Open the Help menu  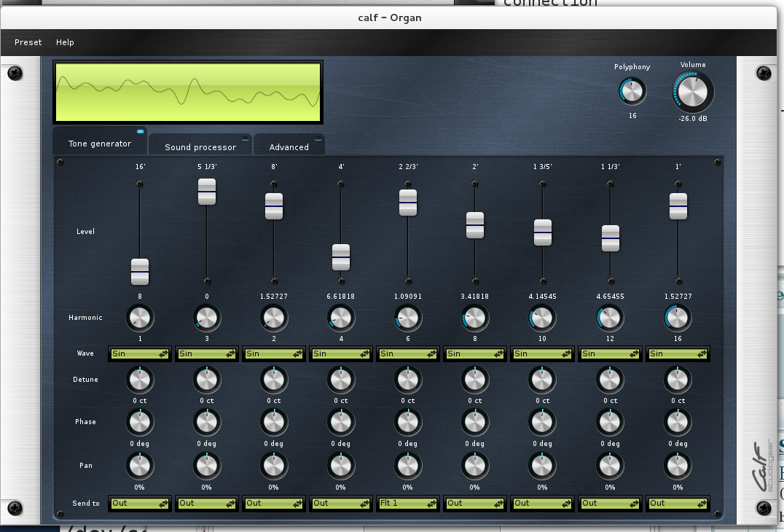coord(65,42)
